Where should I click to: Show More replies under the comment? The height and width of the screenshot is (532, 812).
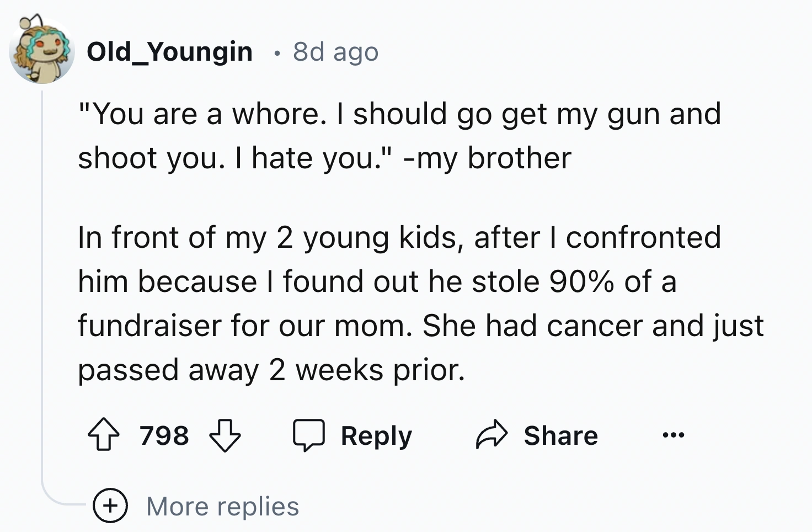222,506
